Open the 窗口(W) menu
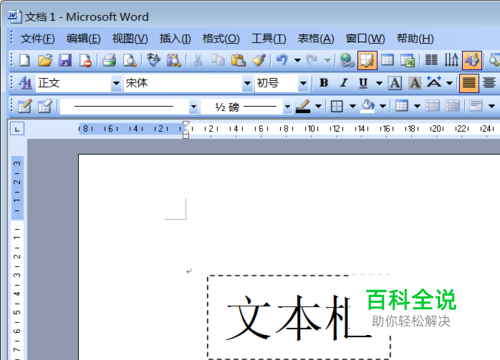This screenshot has height=360, width=500. (x=365, y=39)
